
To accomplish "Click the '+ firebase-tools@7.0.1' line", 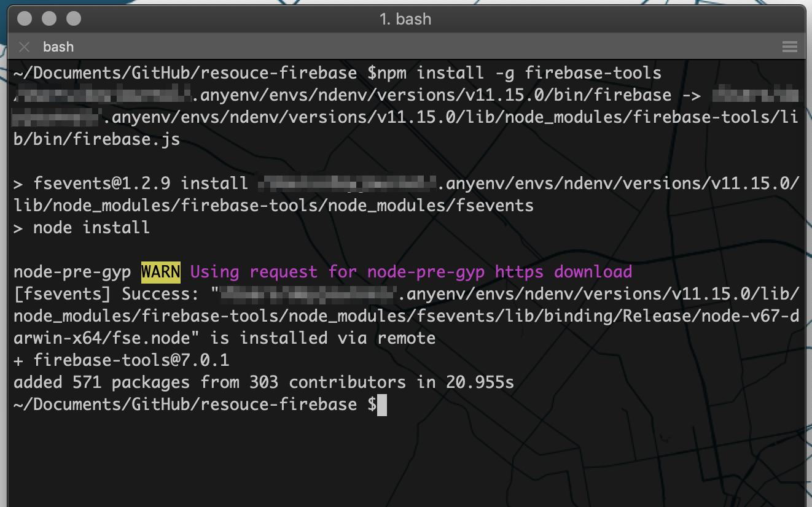I will [121, 360].
